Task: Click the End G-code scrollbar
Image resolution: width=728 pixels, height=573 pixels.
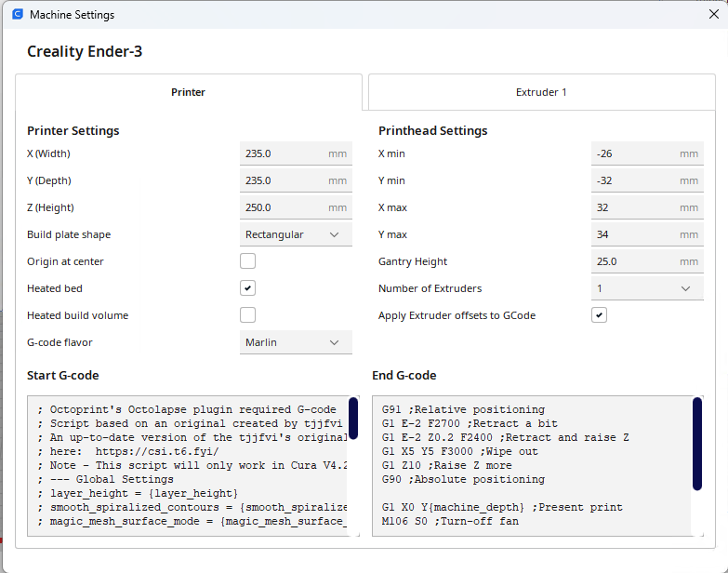Action: tap(697, 444)
